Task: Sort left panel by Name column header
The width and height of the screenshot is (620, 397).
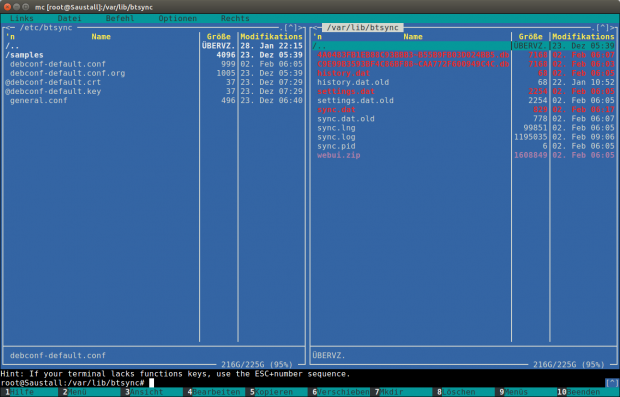Action: pyautogui.click(x=101, y=37)
